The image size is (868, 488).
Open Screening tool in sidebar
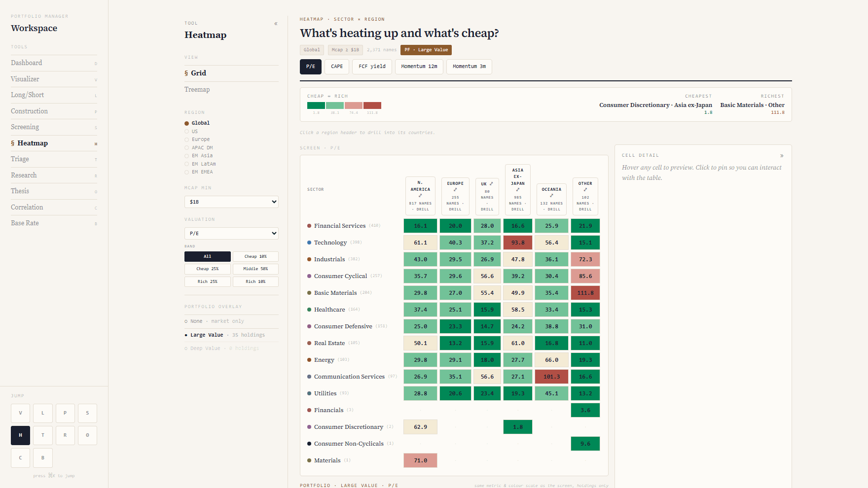(54, 127)
